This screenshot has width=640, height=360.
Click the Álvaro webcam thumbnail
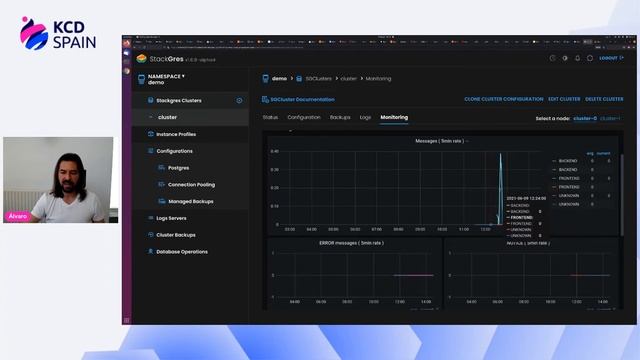60,180
